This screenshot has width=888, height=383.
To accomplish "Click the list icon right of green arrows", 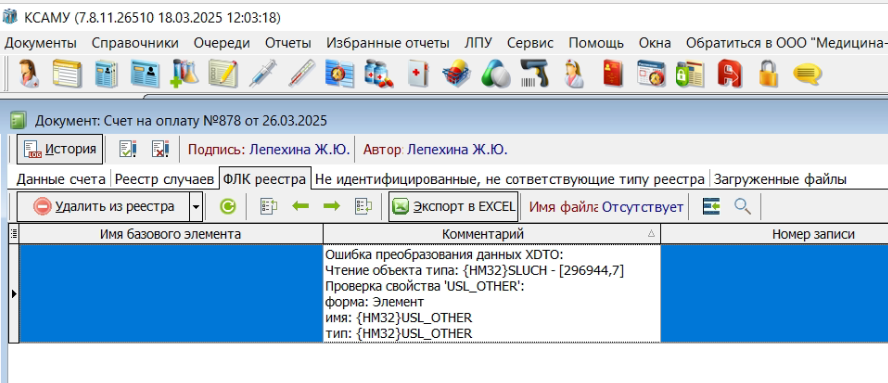I will click(x=364, y=206).
